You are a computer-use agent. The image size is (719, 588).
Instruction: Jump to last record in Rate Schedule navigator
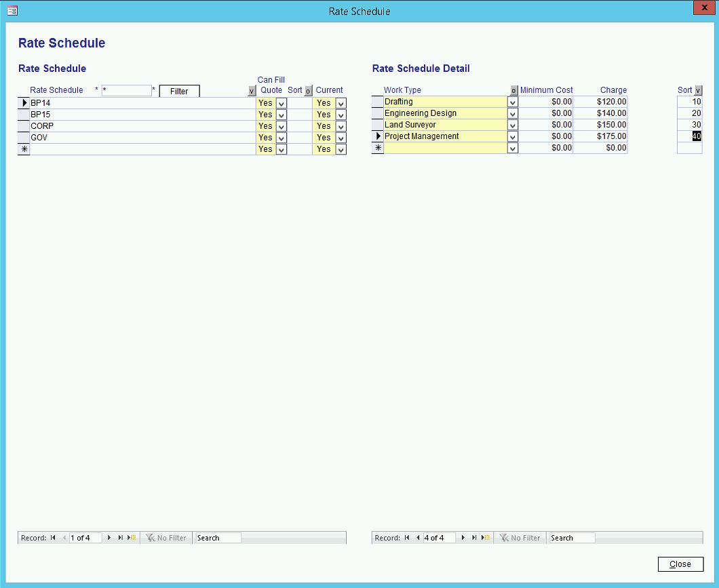click(120, 538)
